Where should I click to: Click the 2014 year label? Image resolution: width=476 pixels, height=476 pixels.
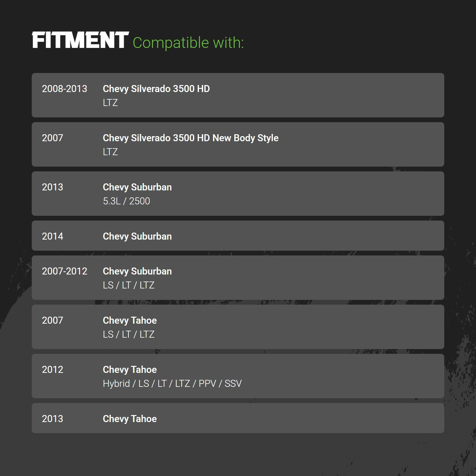pos(52,236)
